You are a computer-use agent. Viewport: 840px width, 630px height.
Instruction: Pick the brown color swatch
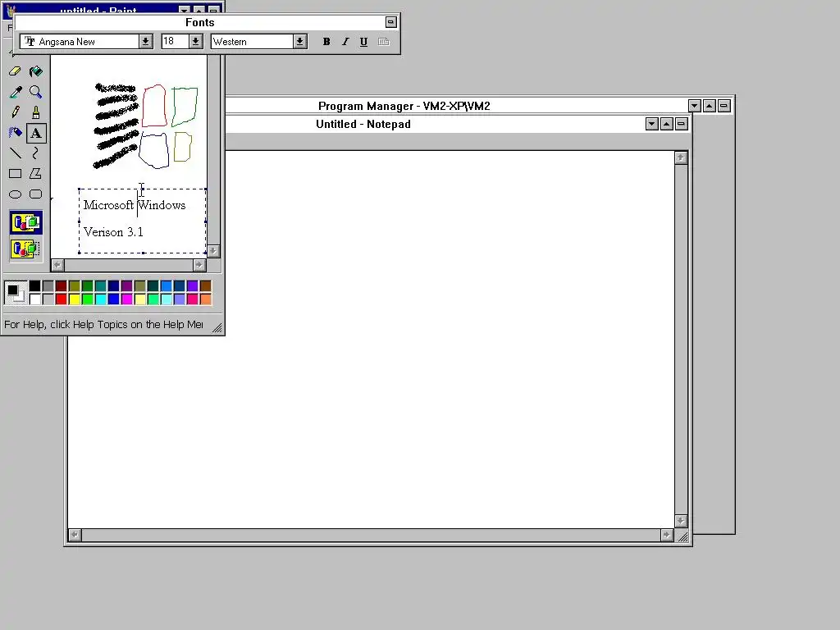206,286
